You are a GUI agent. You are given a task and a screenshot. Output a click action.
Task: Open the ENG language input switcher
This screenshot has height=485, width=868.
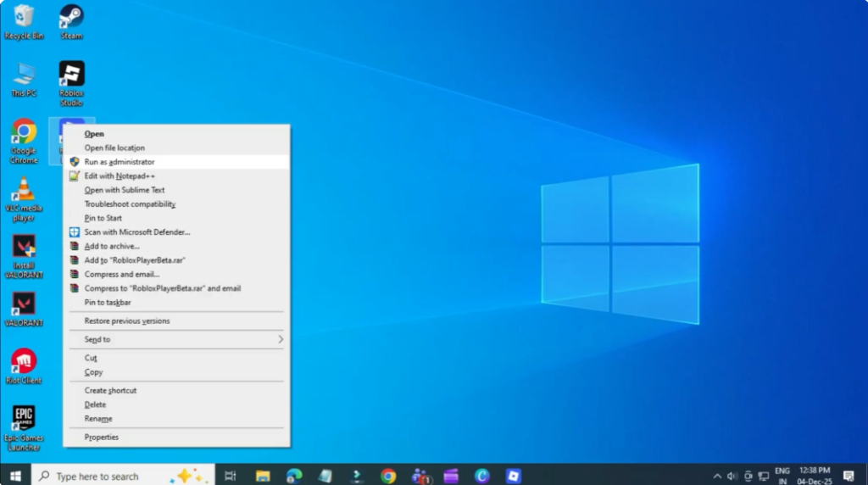point(782,476)
